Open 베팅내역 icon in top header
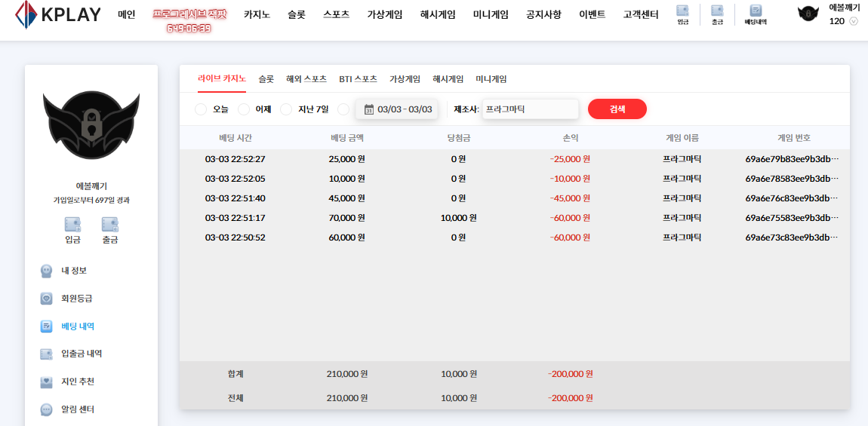 755,14
